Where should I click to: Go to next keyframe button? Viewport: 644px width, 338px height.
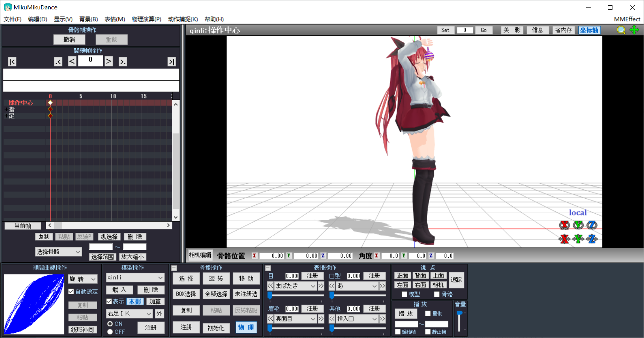pos(123,62)
